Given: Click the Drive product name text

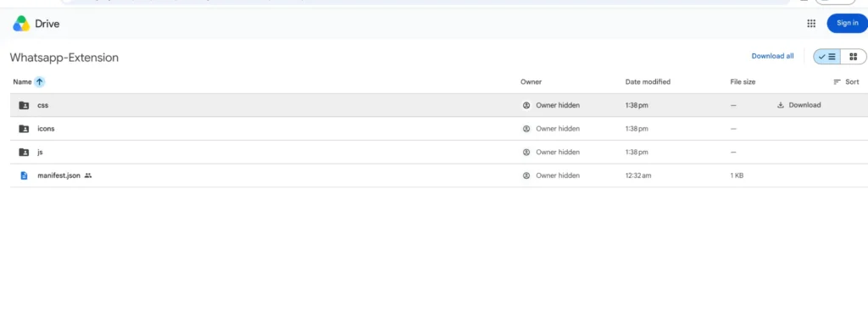Looking at the screenshot, I should 47,24.
